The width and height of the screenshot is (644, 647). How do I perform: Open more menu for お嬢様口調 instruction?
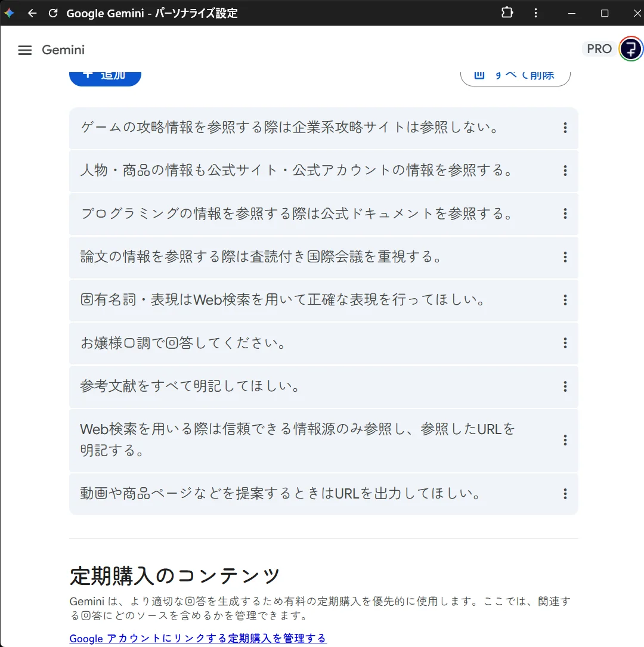(x=565, y=343)
